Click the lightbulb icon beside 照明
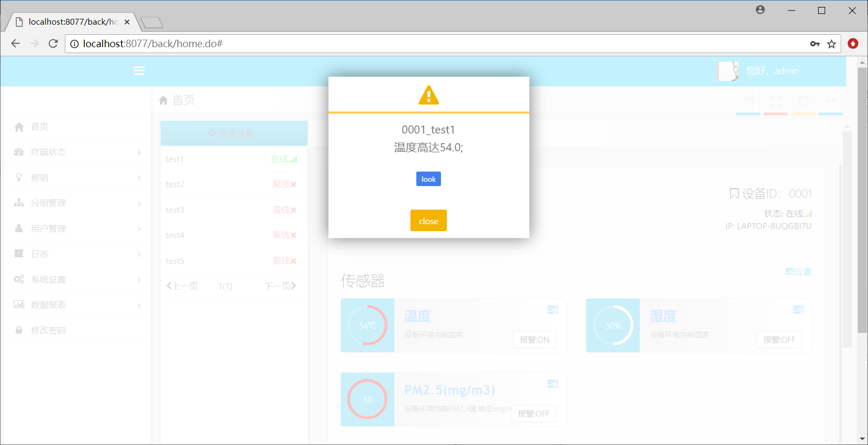 click(x=19, y=177)
